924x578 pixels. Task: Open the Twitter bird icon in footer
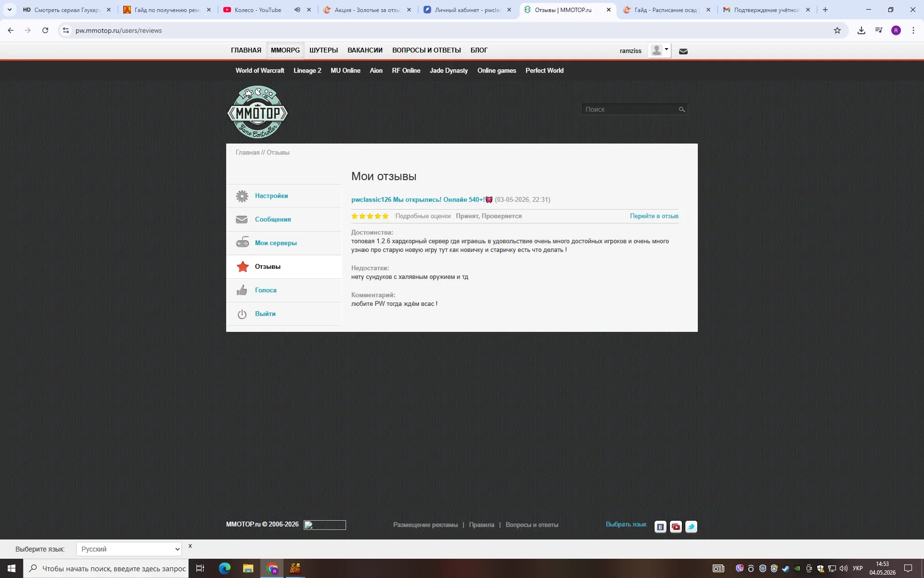click(x=691, y=527)
